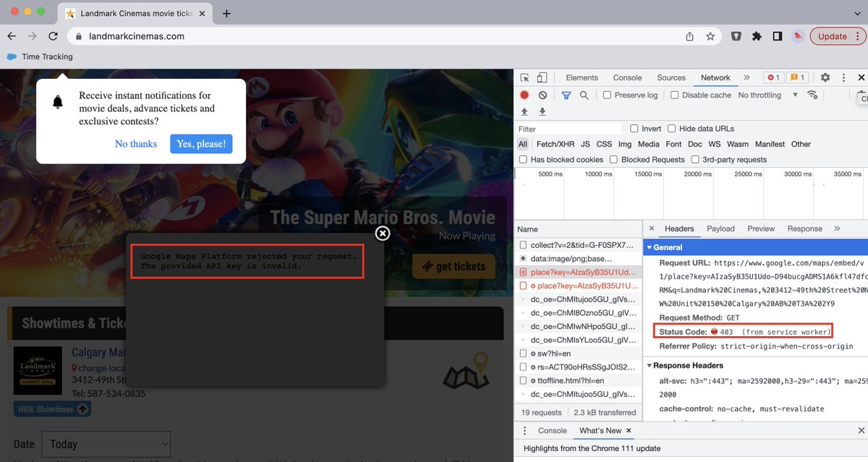This screenshot has width=868, height=462.
Task: Import HAR file upload arrow icon
Action: tap(524, 112)
